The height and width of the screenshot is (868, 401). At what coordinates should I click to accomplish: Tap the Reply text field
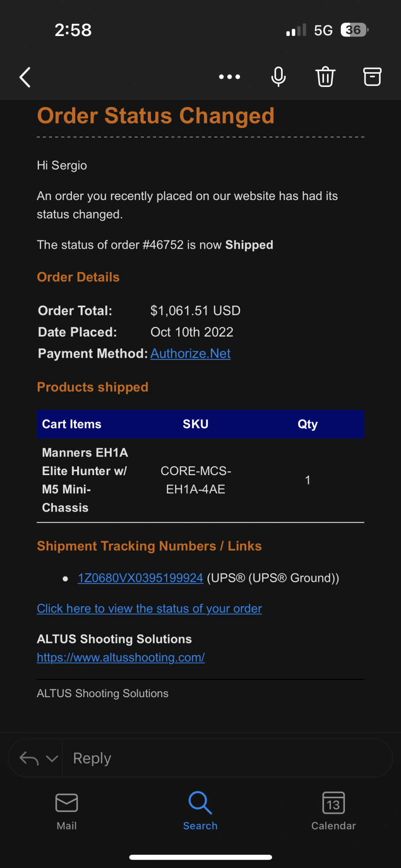click(227, 758)
